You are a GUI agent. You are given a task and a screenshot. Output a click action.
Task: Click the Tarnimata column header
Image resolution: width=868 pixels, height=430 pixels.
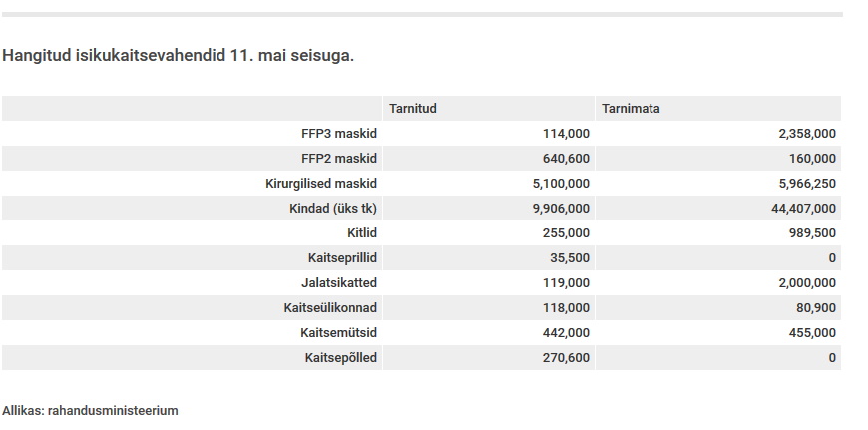[x=630, y=109]
